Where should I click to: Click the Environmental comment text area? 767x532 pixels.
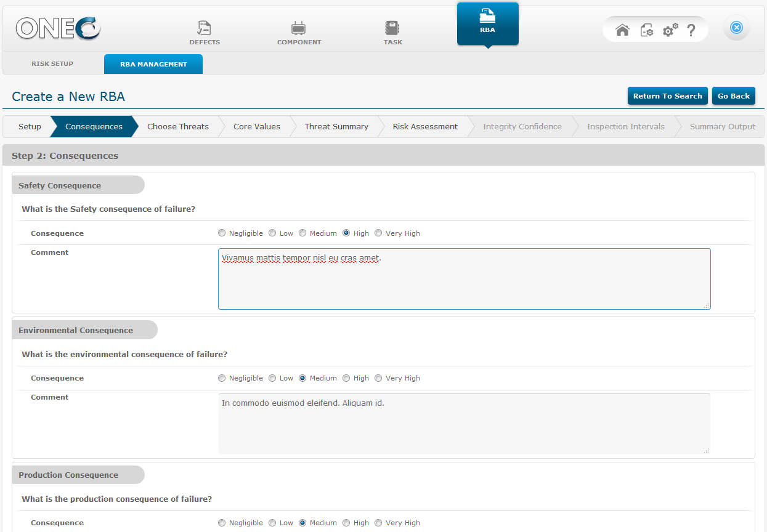(464, 424)
